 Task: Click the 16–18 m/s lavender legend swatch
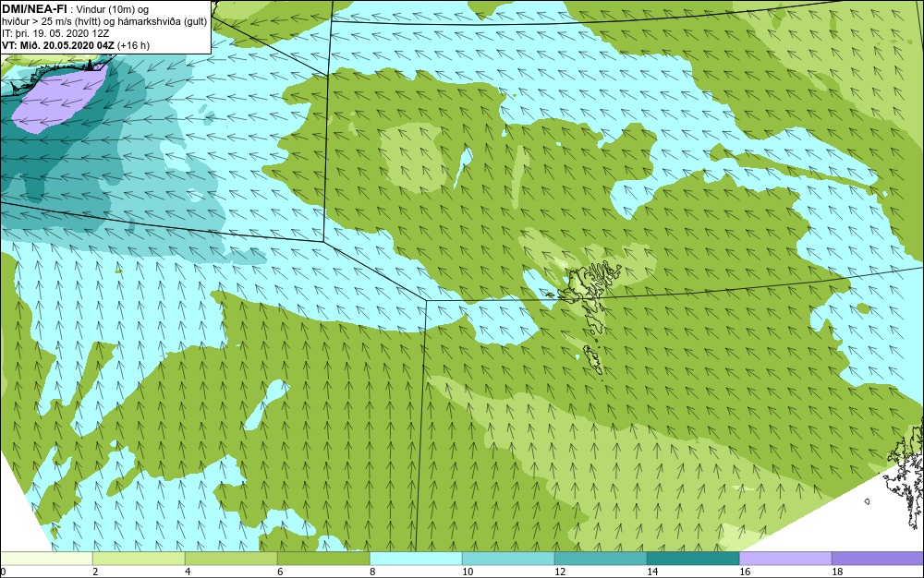tap(785, 559)
